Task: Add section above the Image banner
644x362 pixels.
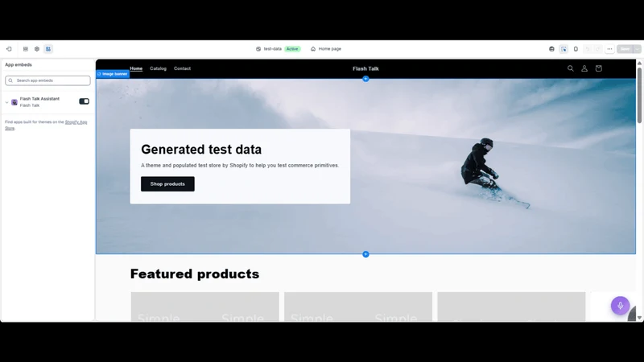Action: 365,79
